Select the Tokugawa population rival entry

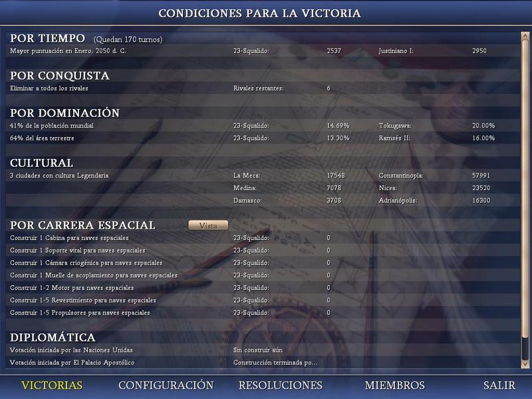point(395,126)
